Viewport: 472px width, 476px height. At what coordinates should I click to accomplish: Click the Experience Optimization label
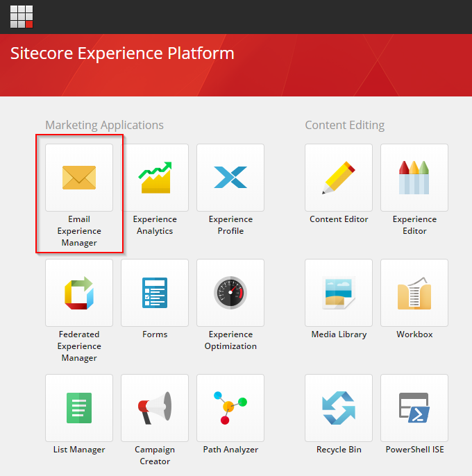point(230,340)
